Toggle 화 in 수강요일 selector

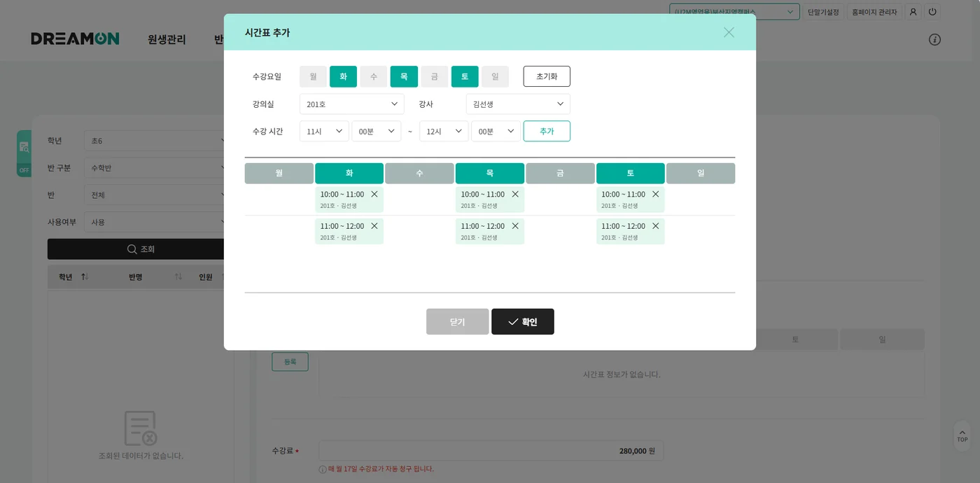[343, 76]
